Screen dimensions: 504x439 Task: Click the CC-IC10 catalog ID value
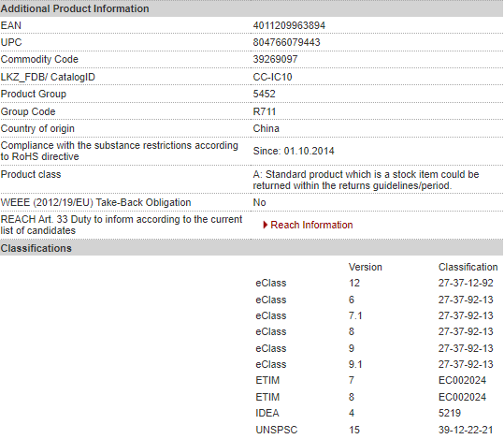pos(272,77)
